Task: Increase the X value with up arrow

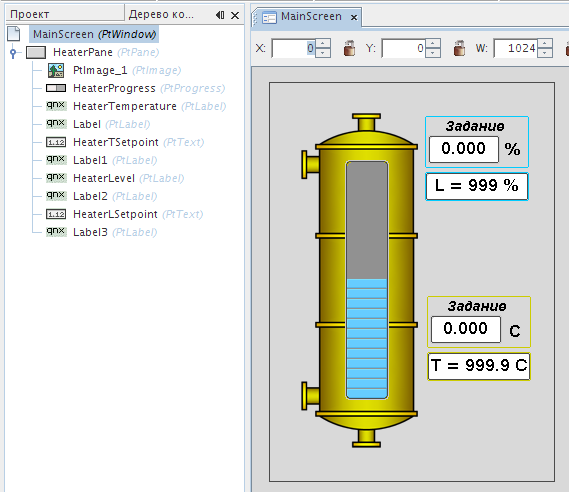Action: (323, 44)
